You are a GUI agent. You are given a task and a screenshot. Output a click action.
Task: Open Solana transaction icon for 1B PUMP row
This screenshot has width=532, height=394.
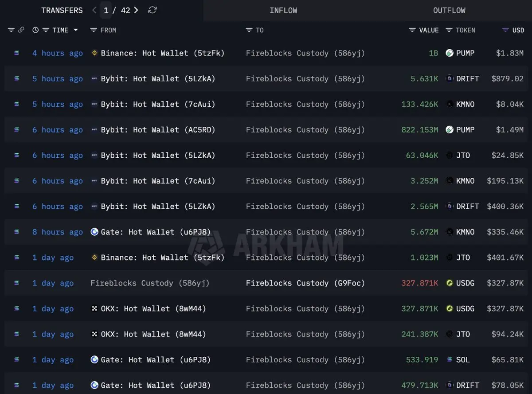[17, 53]
